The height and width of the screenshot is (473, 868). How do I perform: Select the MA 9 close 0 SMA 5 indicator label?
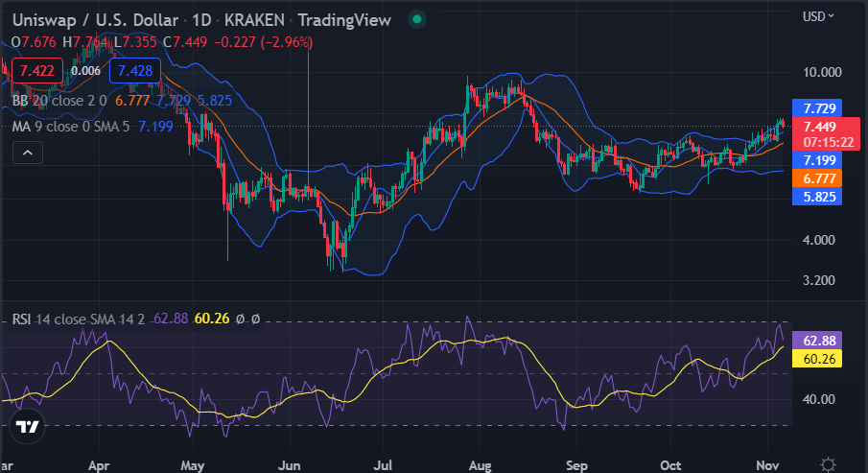(x=71, y=127)
